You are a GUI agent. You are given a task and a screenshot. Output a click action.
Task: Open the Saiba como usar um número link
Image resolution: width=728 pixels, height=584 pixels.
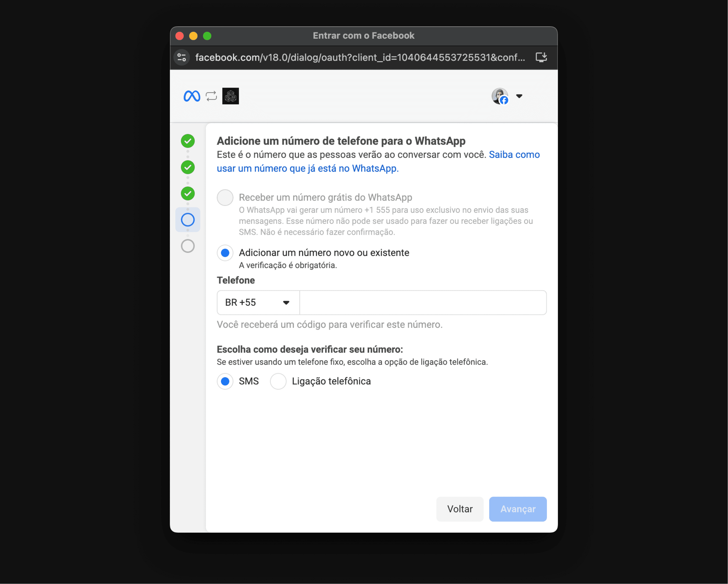click(378, 161)
